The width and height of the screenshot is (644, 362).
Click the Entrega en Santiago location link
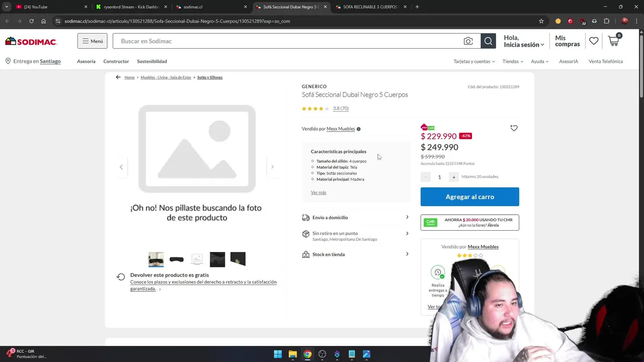tap(33, 61)
